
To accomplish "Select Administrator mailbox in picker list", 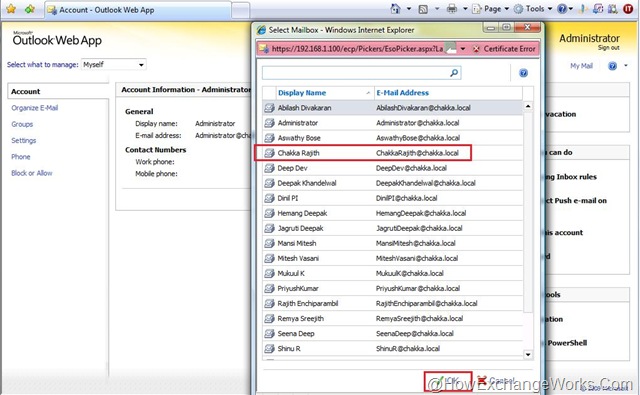I will click(x=392, y=123).
